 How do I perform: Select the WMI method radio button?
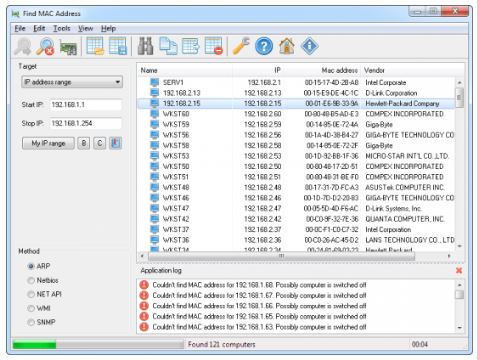pyautogui.click(x=31, y=308)
